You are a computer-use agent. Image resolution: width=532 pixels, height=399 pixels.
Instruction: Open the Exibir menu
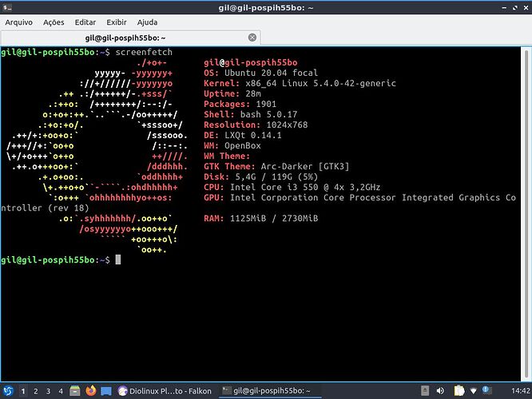(x=117, y=22)
